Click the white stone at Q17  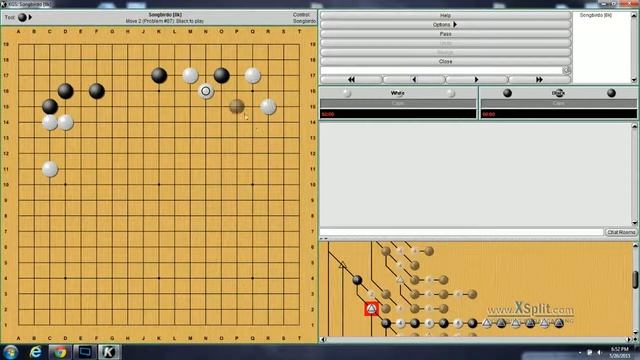(253, 76)
